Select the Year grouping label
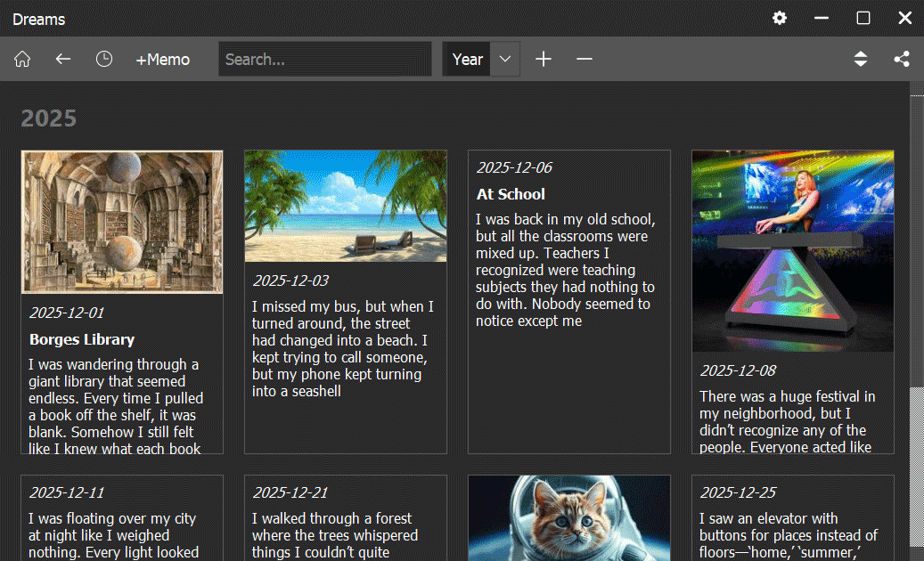Viewport: 924px width, 561px height. [x=467, y=60]
